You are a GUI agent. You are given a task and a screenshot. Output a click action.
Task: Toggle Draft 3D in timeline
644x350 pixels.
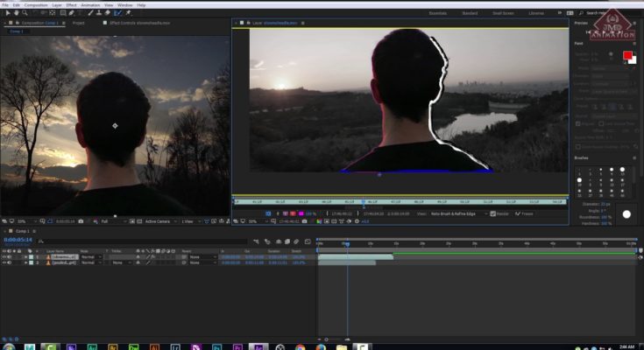click(267, 241)
